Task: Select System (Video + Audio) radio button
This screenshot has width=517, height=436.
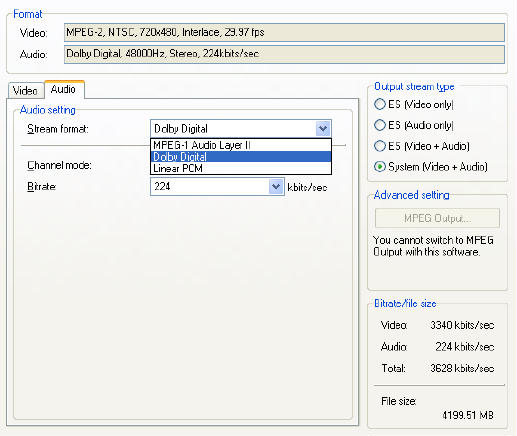Action: [x=380, y=166]
